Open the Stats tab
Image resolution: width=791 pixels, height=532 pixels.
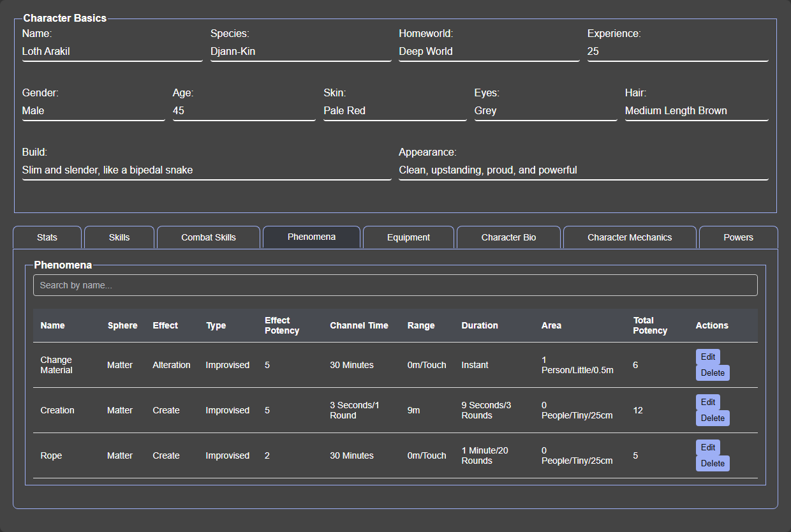pyautogui.click(x=47, y=237)
